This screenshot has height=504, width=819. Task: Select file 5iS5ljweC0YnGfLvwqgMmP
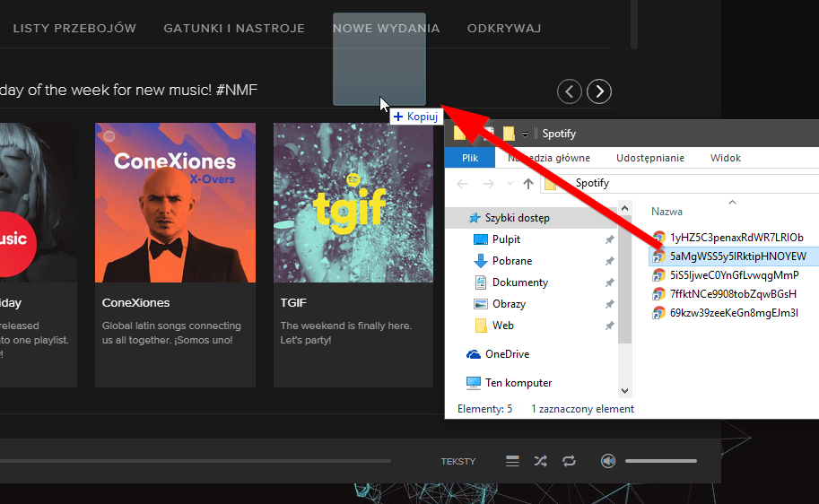pyautogui.click(x=735, y=275)
